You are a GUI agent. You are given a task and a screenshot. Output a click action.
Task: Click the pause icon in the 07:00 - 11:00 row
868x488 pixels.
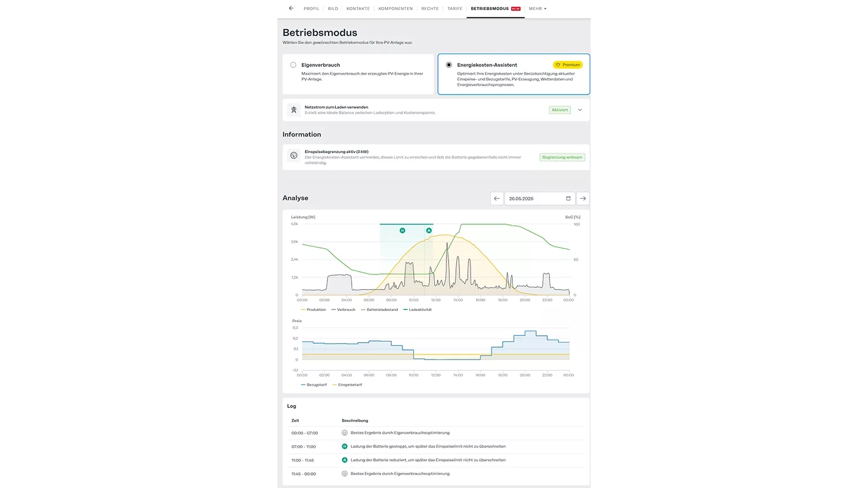tap(344, 446)
